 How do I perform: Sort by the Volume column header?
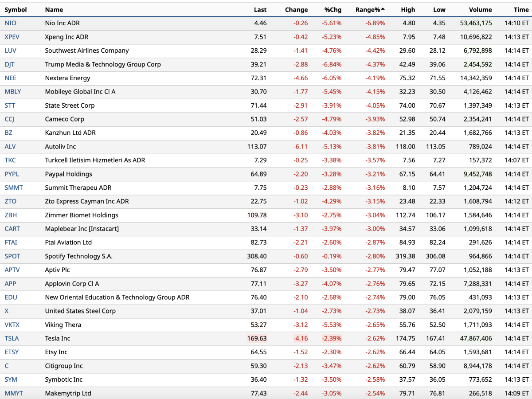[x=480, y=10]
